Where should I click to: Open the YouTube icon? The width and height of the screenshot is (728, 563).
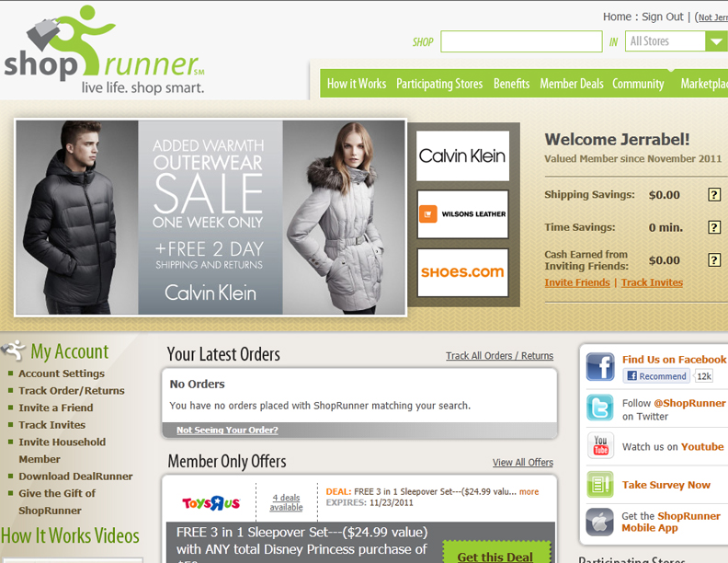pyautogui.click(x=600, y=445)
